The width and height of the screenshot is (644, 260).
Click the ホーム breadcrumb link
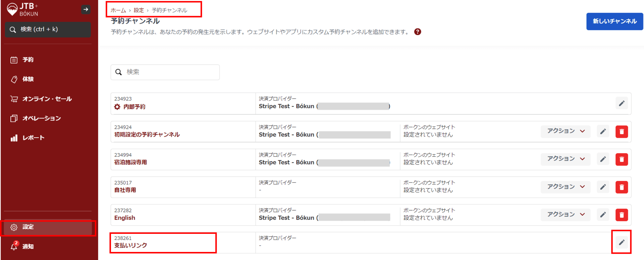118,10
